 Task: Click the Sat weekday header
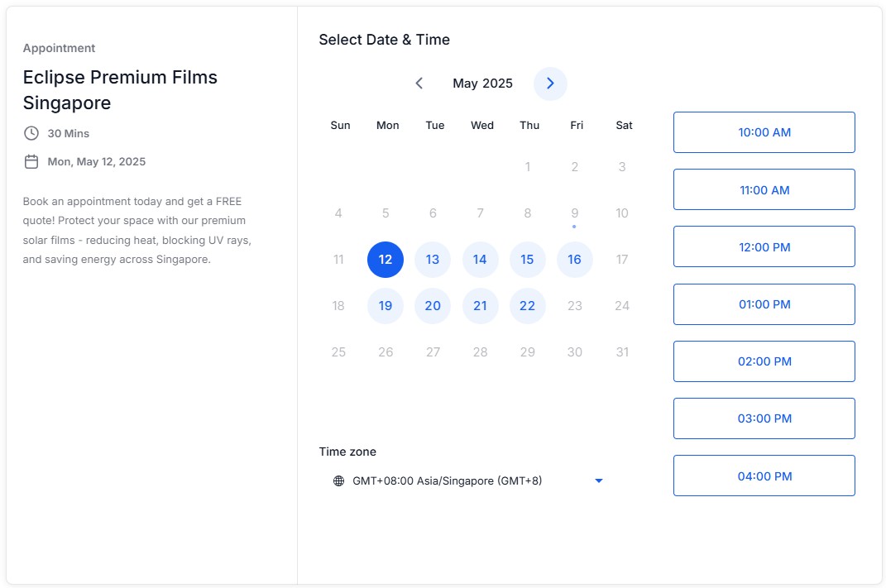(624, 126)
